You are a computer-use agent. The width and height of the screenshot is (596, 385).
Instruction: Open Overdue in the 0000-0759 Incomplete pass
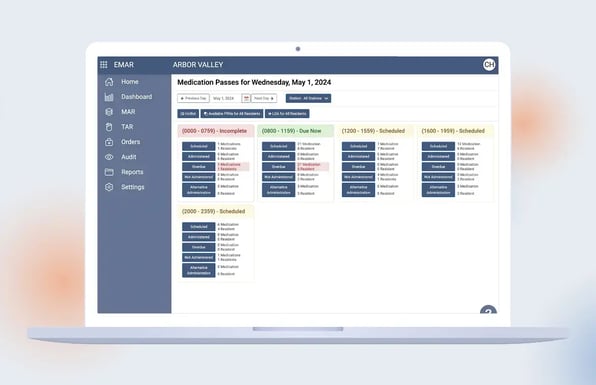[x=198, y=167]
